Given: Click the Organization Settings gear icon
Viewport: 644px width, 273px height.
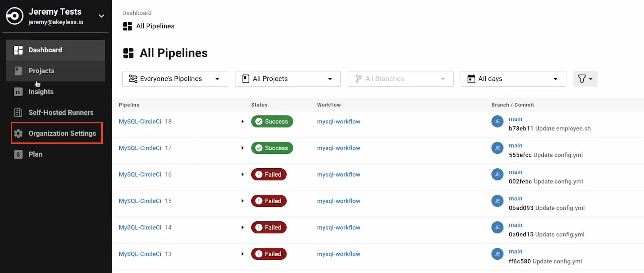Looking at the screenshot, I should tap(18, 134).
